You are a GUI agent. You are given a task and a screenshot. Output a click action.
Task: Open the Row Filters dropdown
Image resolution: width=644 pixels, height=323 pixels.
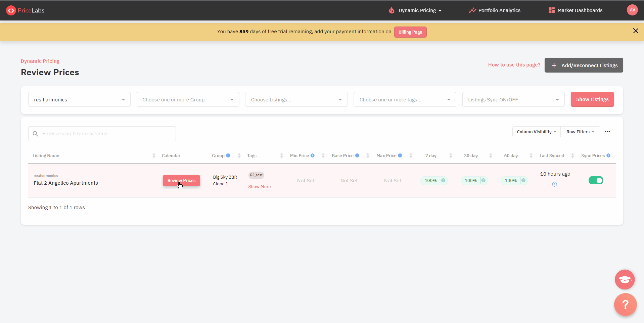coord(580,132)
